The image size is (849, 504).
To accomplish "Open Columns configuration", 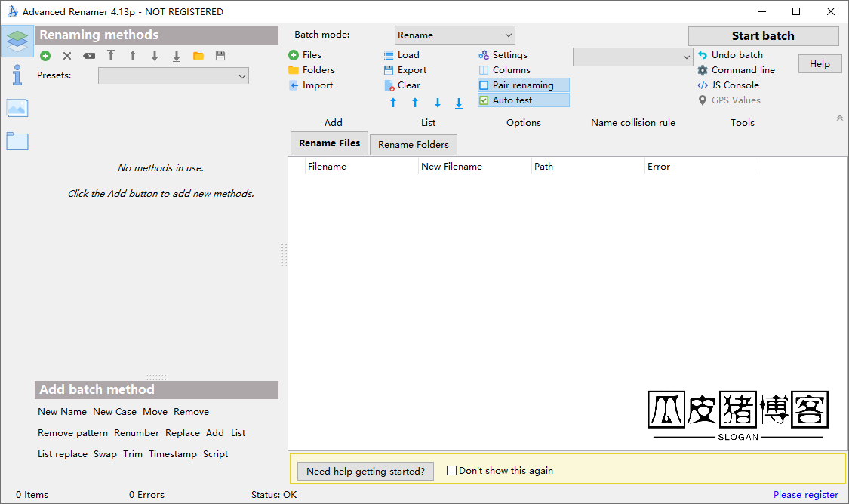I will 505,70.
